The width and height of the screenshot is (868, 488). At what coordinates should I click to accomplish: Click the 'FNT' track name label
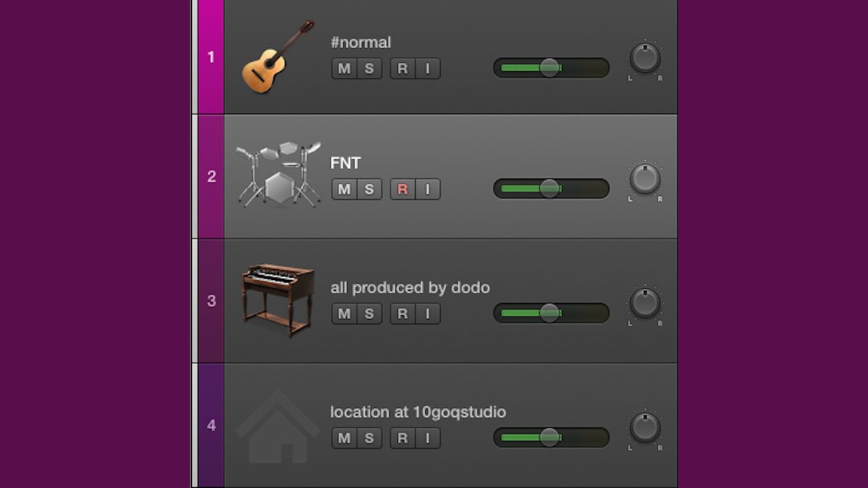pyautogui.click(x=345, y=163)
